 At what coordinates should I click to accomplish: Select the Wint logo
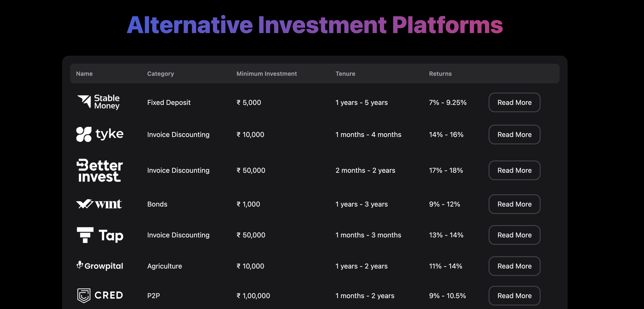pos(99,204)
